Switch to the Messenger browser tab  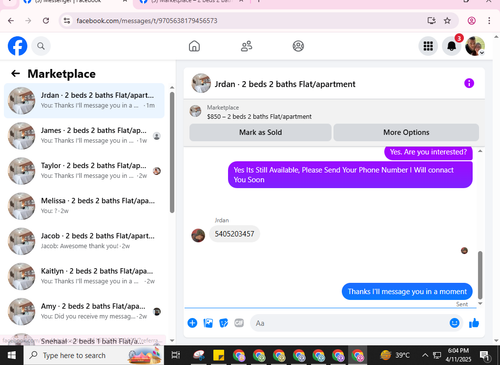click(75, 3)
